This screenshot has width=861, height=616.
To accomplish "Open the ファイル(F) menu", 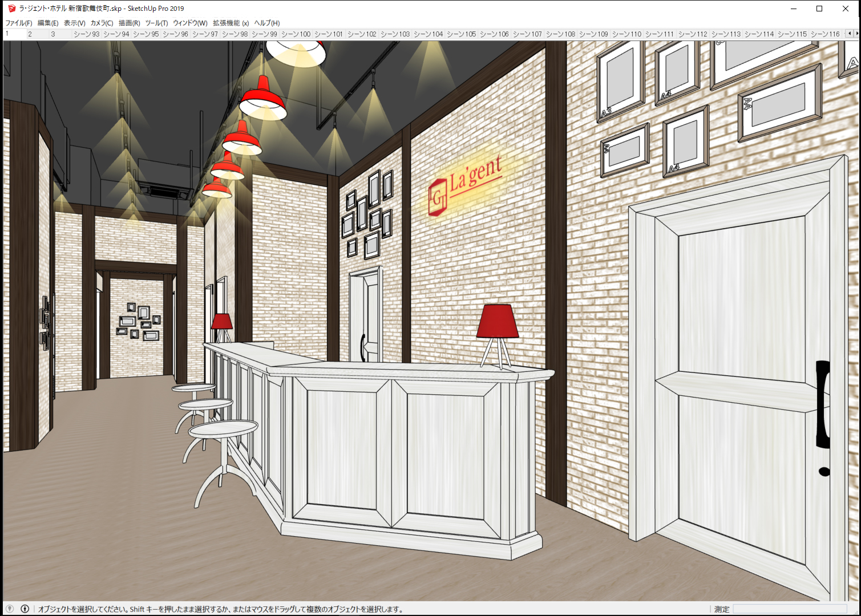I will click(19, 23).
